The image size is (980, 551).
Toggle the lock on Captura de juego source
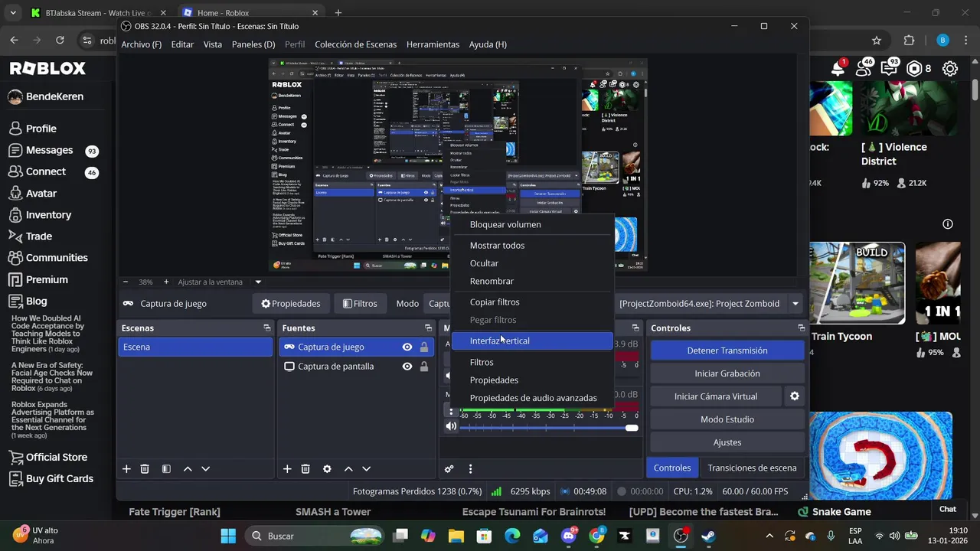pos(424,347)
